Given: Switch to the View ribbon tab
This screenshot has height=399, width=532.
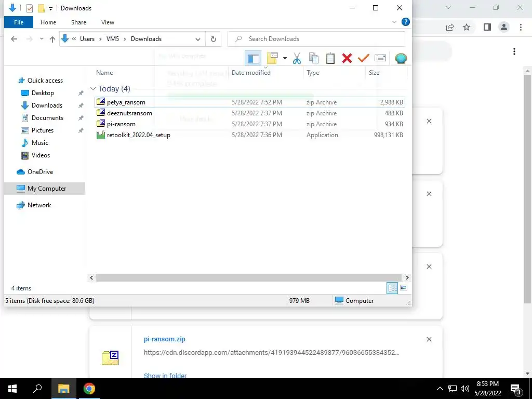Looking at the screenshot, I should tap(108, 22).
